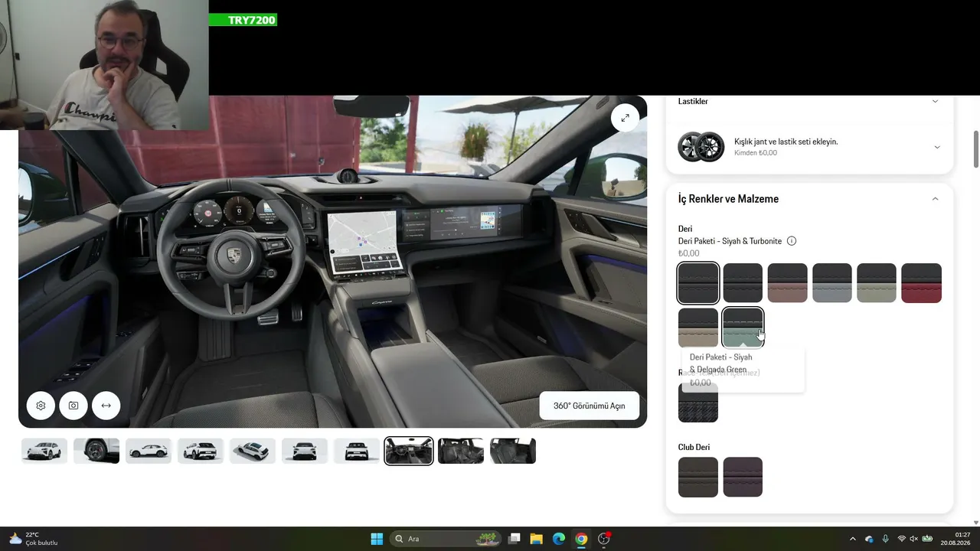This screenshot has height=551, width=980.
Task: Choose the black and blue-grey leather swatch
Action: 831,283
